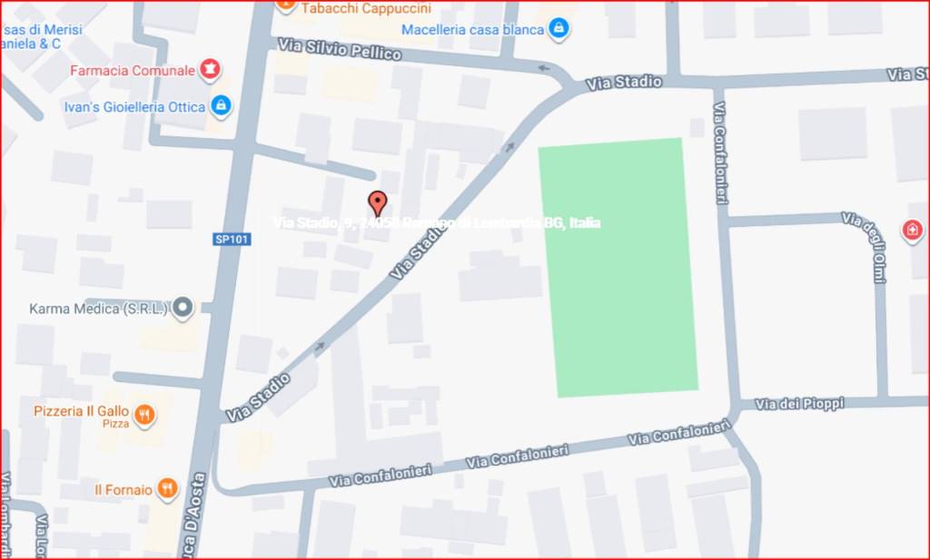
Task: Select the Farmacia Comunale pharmacy icon
Action: (210, 70)
